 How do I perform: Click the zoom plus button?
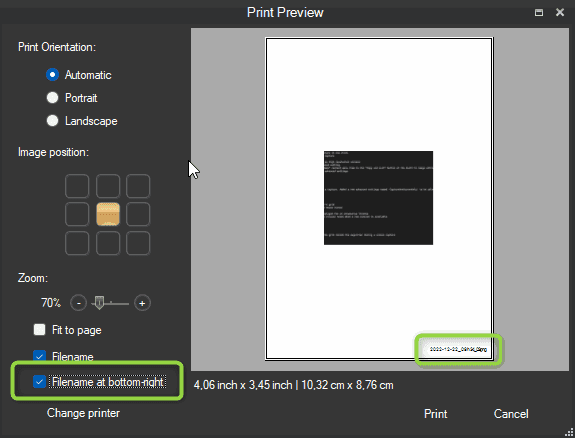[142, 303]
